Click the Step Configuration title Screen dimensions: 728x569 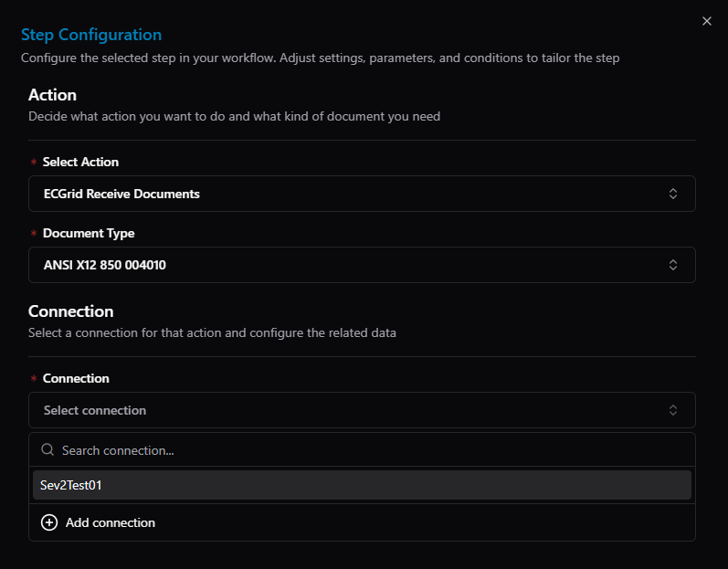point(91,35)
